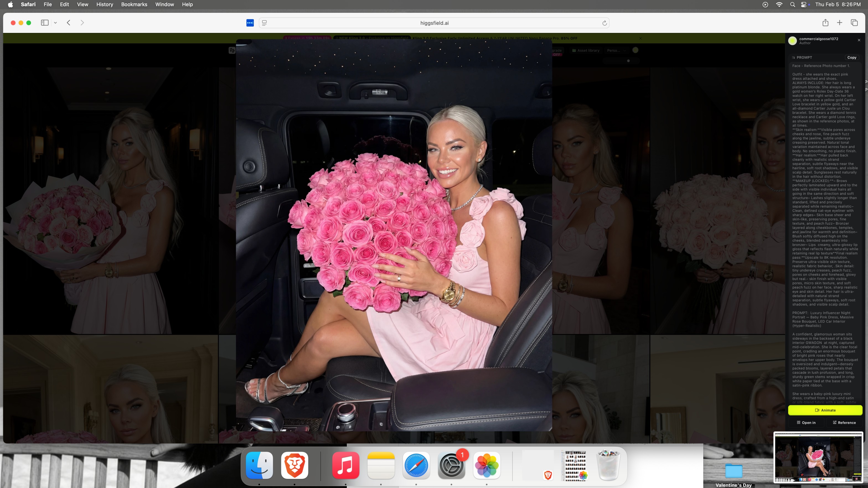Viewport: 868px width, 488px height.
Task: Use image as Reference
Action: 844,423
